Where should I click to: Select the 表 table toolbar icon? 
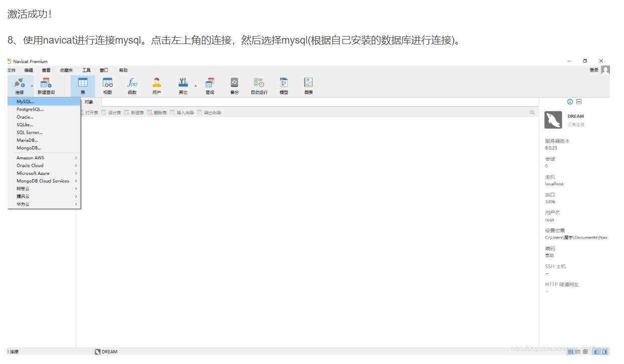coord(83,86)
